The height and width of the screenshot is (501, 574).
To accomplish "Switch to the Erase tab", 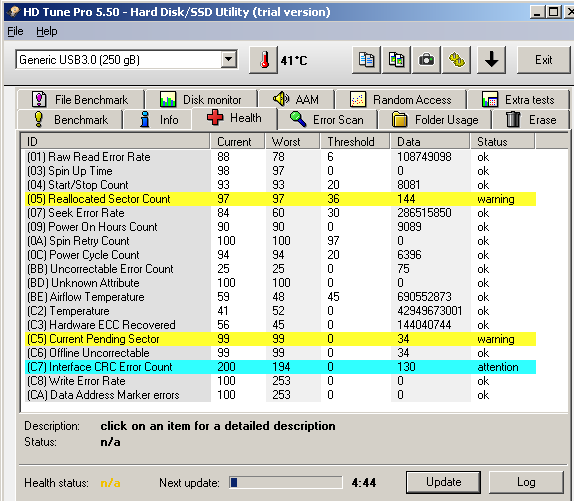I will (x=531, y=120).
